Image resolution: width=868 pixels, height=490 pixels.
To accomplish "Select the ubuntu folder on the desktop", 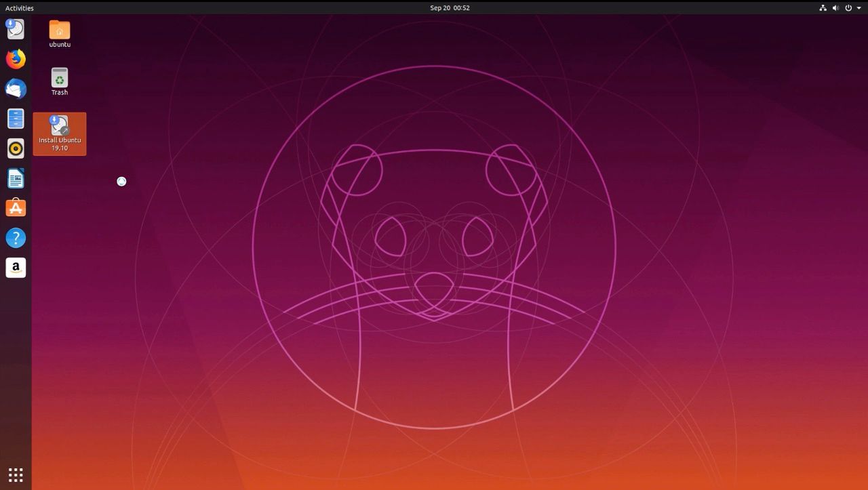I will point(59,33).
